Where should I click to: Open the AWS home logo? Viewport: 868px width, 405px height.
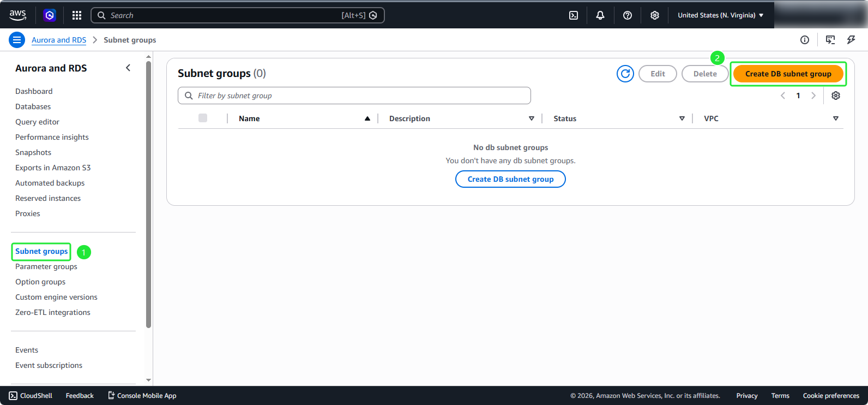17,15
